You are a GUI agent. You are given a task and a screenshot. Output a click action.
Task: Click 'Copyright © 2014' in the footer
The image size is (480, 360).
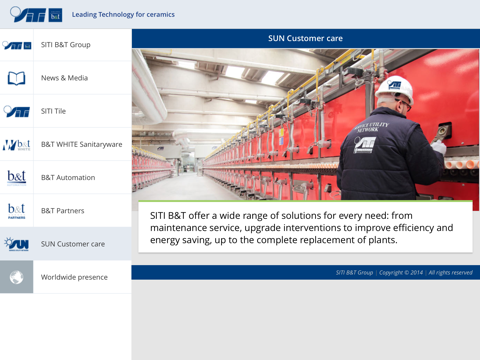click(x=401, y=273)
